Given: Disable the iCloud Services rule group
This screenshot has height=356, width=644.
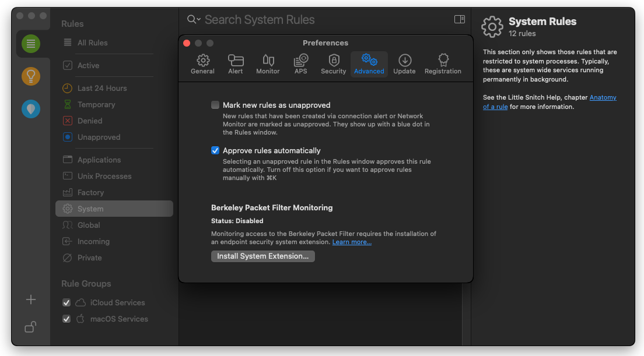Looking at the screenshot, I should point(66,303).
